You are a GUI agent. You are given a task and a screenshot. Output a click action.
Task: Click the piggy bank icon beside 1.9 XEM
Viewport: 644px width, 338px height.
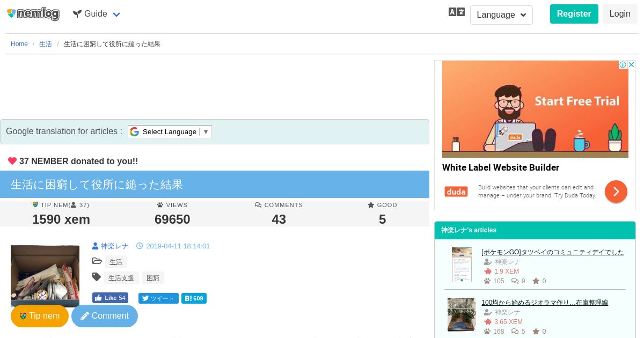pos(488,271)
